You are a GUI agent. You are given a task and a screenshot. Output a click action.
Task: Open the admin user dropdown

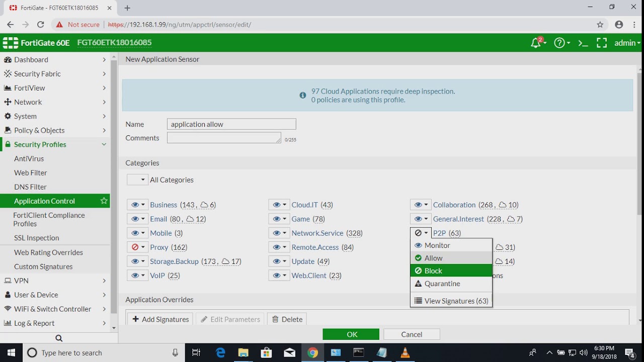627,43
